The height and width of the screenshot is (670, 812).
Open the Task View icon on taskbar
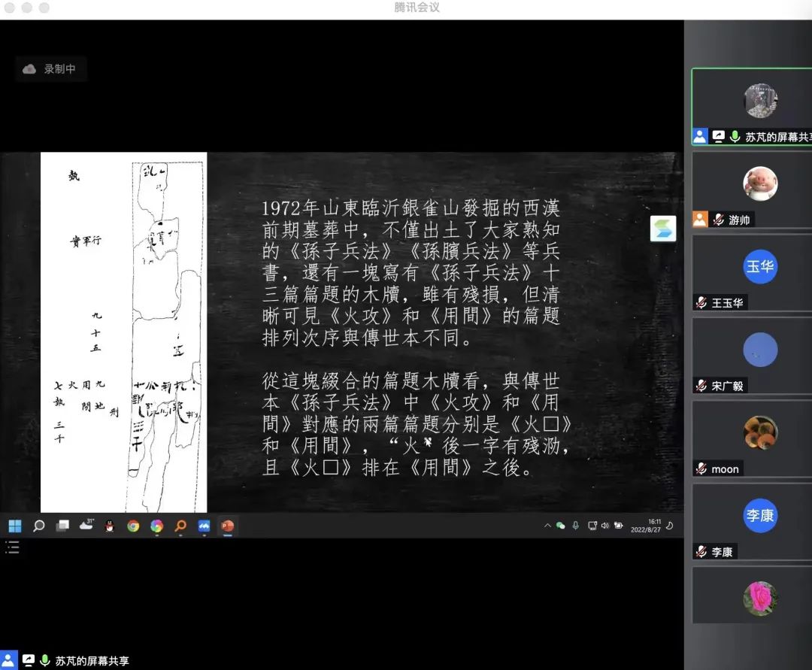(62, 526)
